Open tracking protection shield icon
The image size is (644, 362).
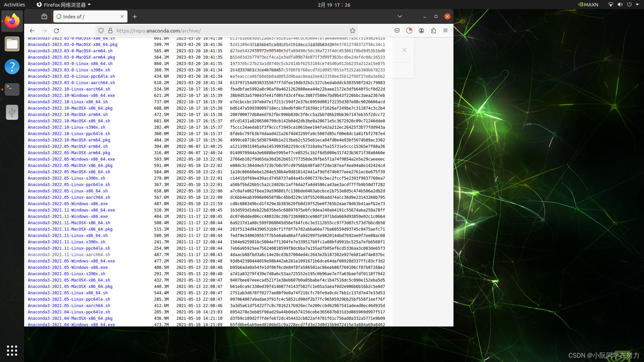click(101, 31)
